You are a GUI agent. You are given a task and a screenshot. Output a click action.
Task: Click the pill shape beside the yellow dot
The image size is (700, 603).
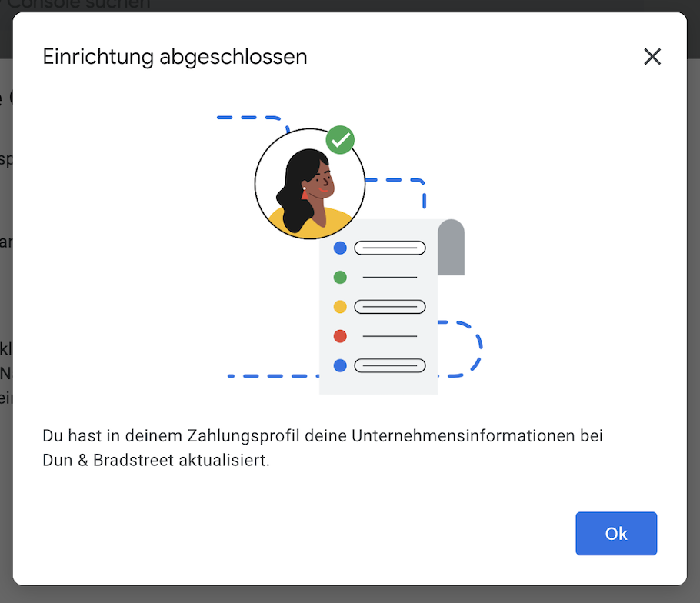390,307
